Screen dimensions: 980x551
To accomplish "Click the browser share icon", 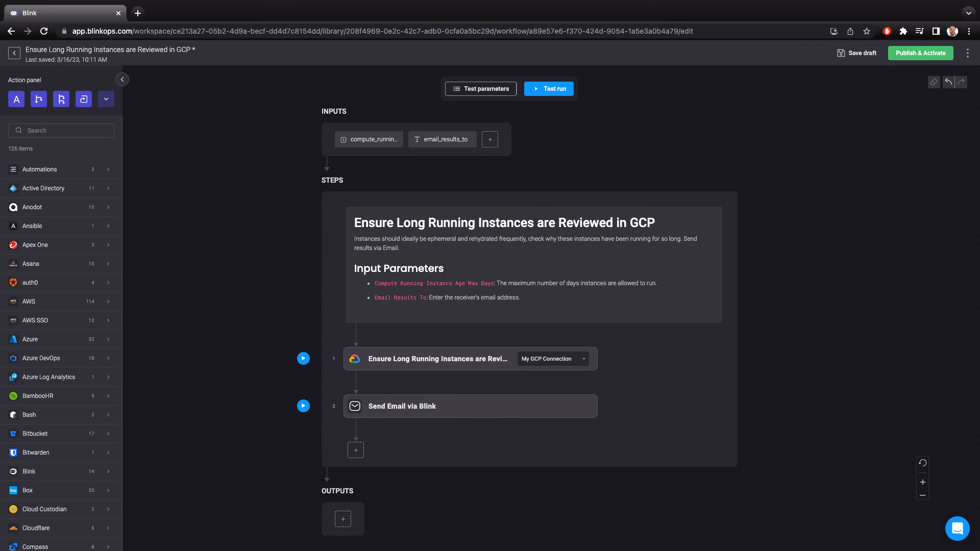I will point(850,31).
